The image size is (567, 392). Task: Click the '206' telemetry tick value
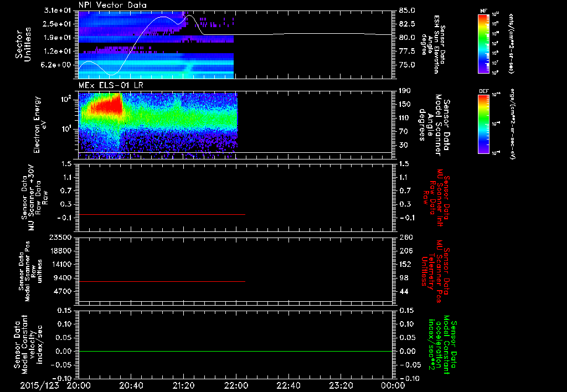[x=405, y=251]
